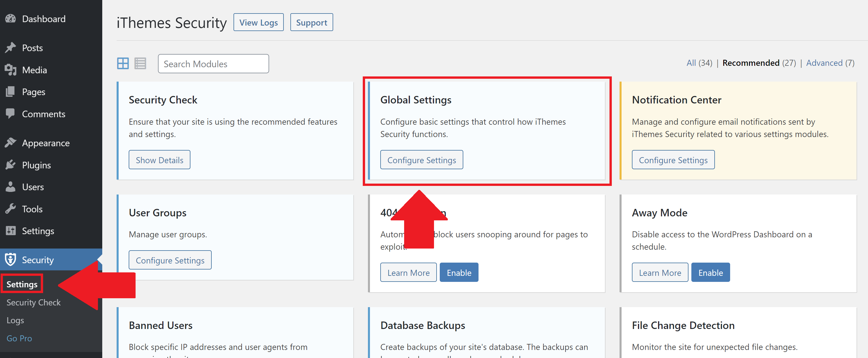Screen dimensions: 868x358
Task: Click the Comments bubble icon
Action: [11, 114]
